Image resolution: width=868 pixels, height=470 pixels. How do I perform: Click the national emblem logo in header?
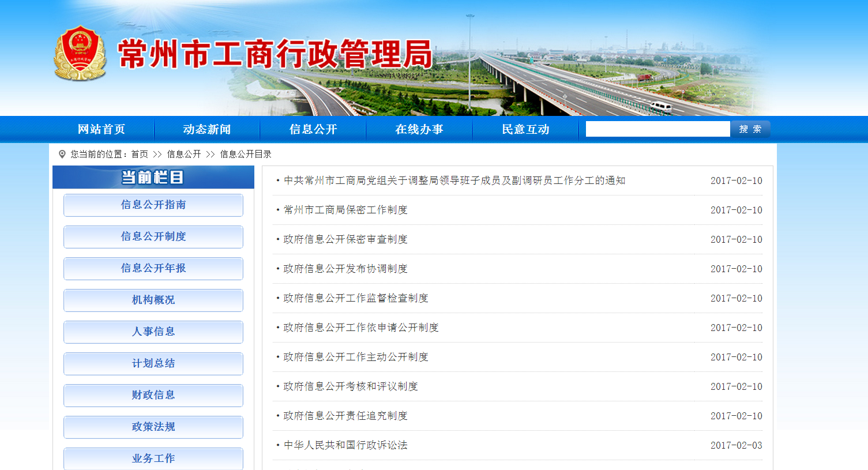80,52
